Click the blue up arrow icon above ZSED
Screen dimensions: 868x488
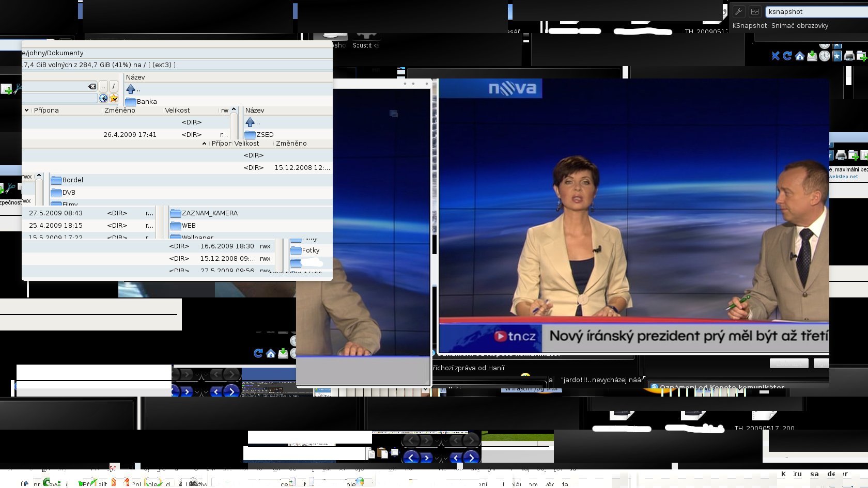click(250, 122)
